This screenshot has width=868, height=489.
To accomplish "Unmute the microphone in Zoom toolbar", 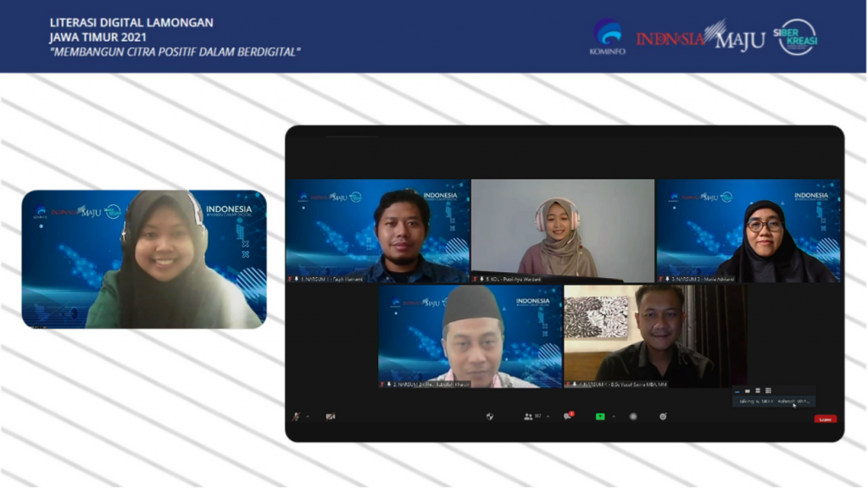I will tap(296, 416).
